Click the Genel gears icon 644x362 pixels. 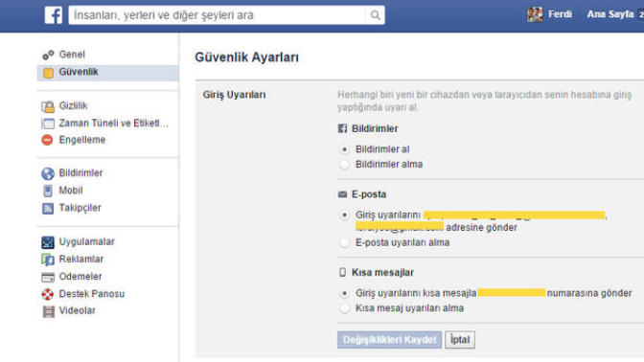(48, 55)
